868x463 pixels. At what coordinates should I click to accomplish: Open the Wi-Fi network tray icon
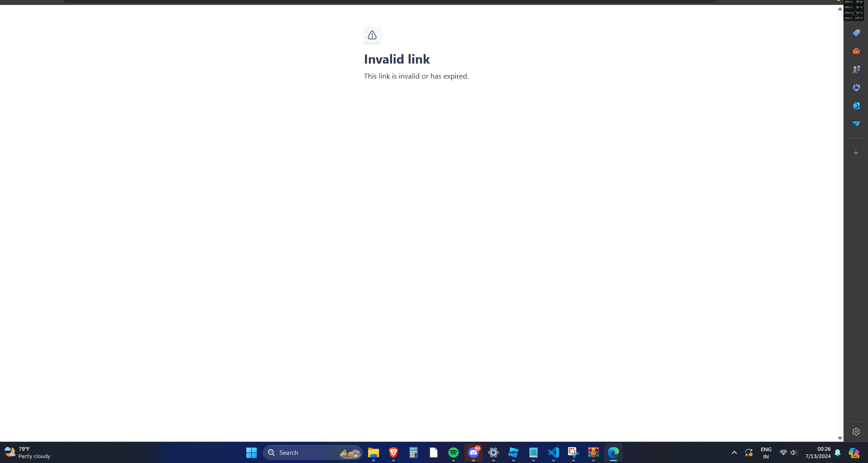pyautogui.click(x=783, y=453)
